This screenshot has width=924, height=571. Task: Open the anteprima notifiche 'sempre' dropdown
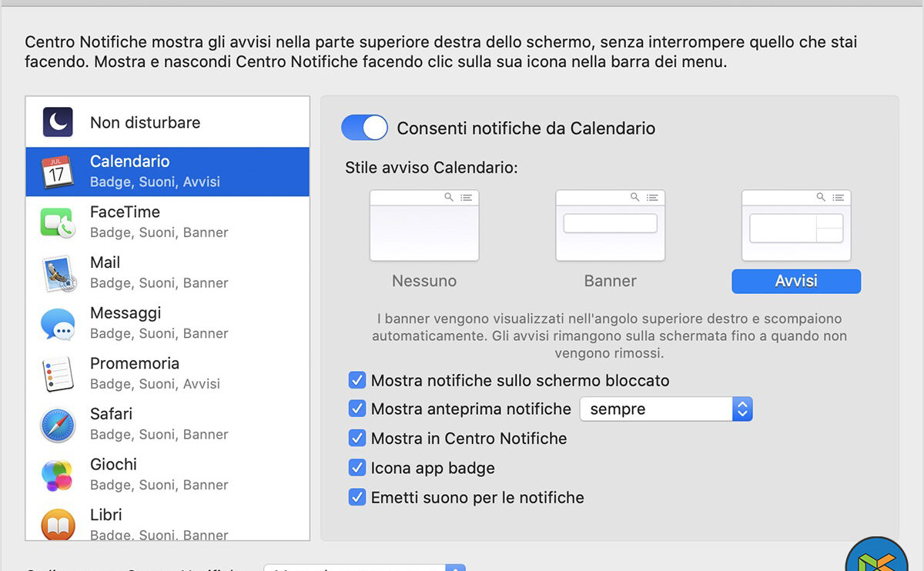(x=665, y=409)
